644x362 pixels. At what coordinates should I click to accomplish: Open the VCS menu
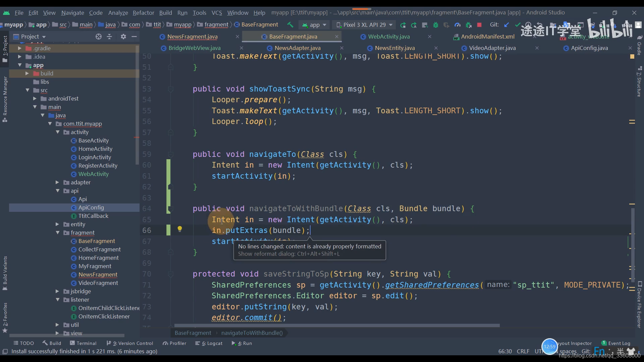217,13
